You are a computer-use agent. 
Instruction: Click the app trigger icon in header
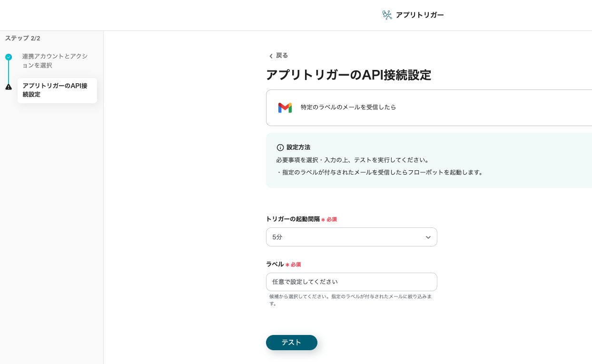pos(387,15)
